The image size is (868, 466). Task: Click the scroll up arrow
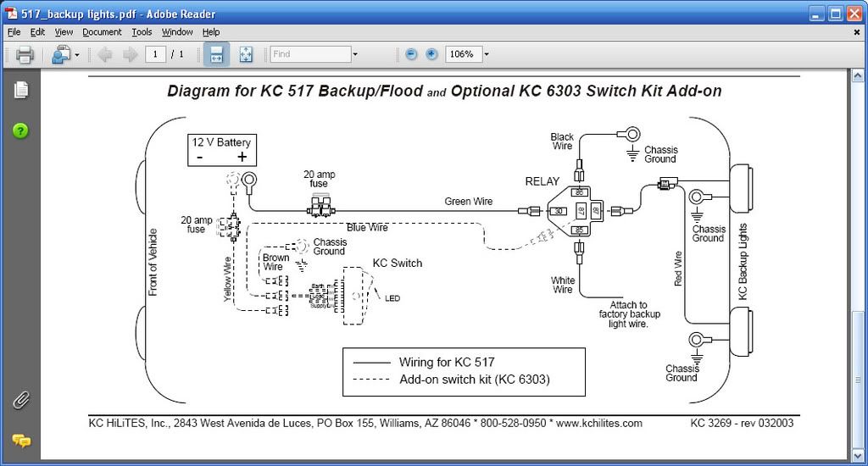[858, 75]
